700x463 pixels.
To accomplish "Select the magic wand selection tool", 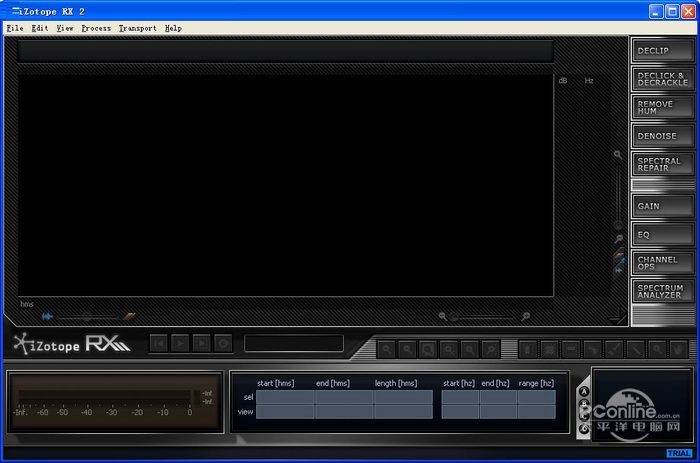I will tap(635, 350).
